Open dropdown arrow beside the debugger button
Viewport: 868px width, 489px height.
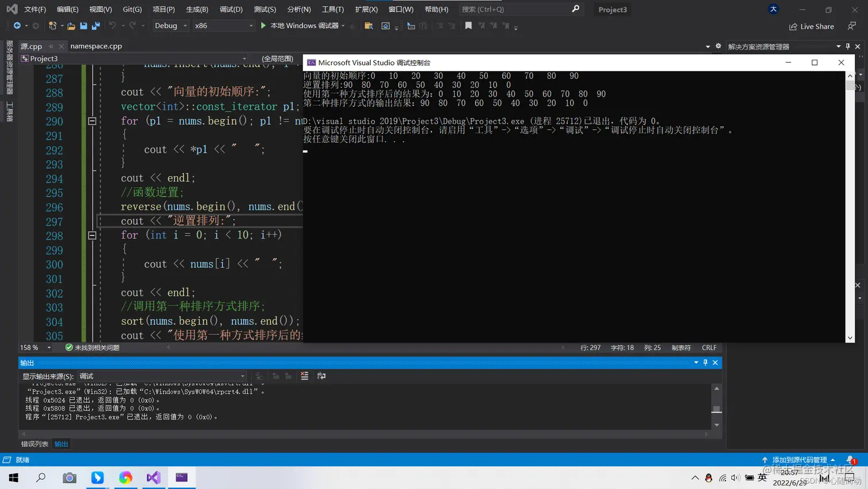pyautogui.click(x=343, y=26)
